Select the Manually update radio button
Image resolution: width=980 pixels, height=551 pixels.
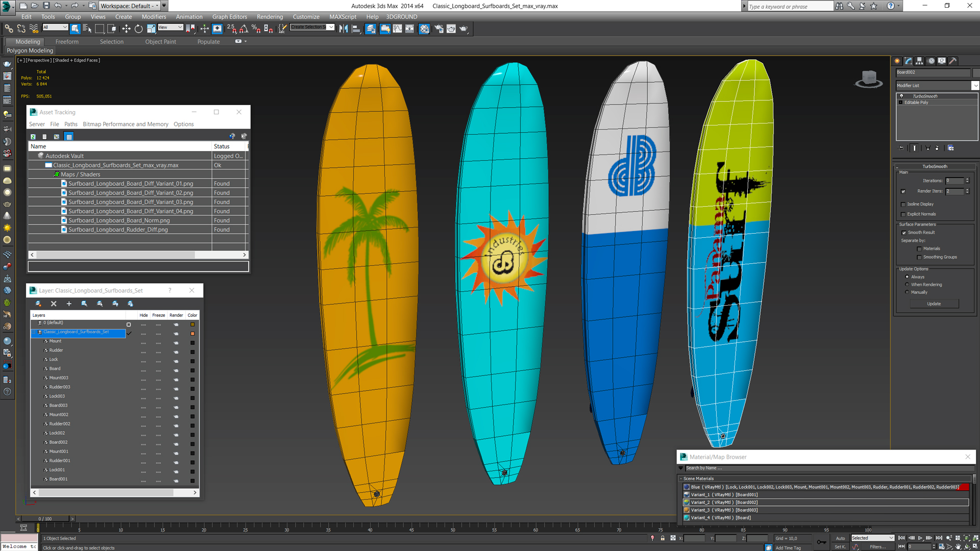pyautogui.click(x=907, y=292)
